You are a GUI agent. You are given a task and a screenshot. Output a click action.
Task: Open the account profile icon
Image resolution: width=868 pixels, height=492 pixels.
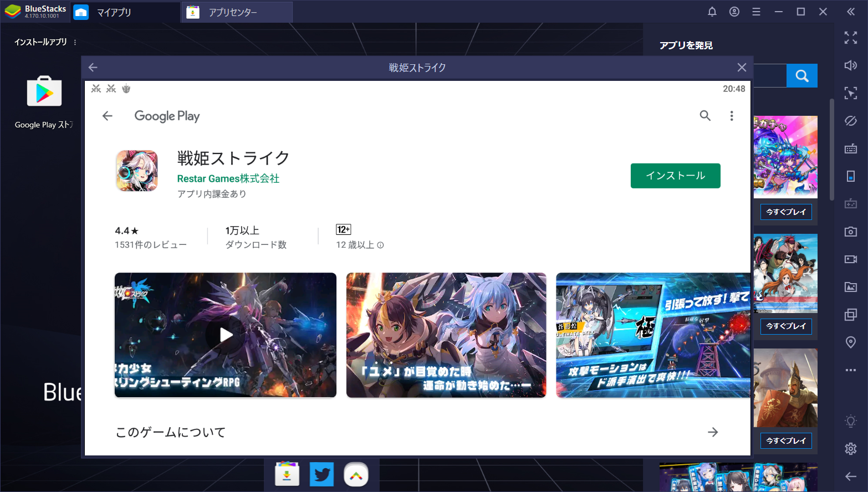(734, 12)
